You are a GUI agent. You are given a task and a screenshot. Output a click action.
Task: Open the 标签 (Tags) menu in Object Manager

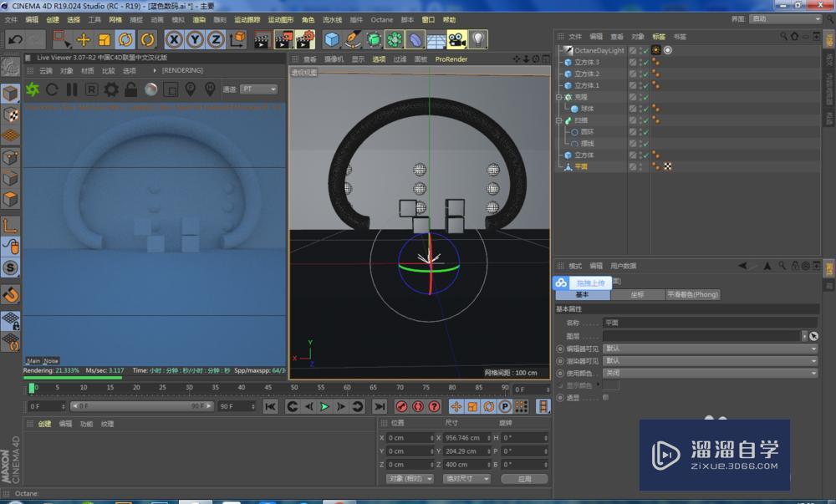click(x=659, y=37)
